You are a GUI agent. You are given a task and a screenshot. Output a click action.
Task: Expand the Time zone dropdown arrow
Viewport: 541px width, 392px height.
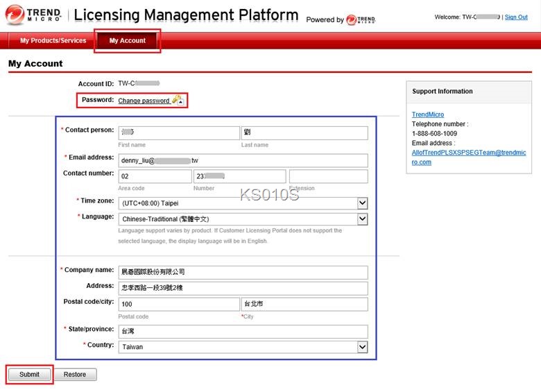click(362, 203)
